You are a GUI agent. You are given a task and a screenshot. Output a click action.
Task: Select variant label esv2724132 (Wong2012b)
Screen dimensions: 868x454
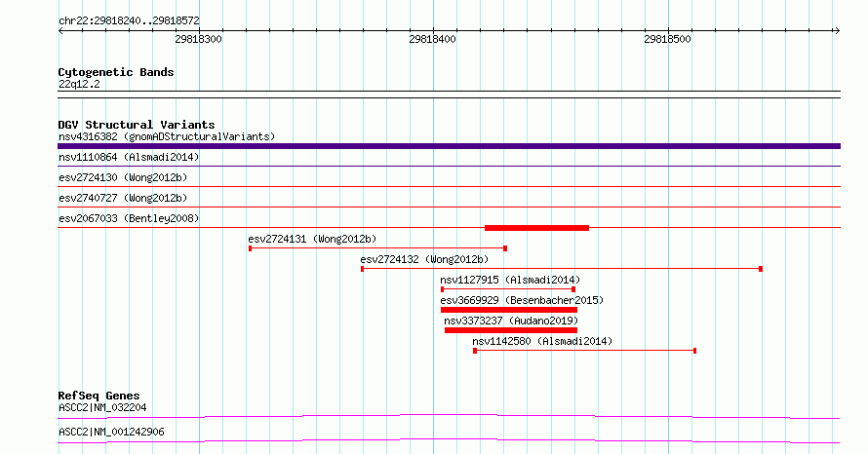pos(424,259)
